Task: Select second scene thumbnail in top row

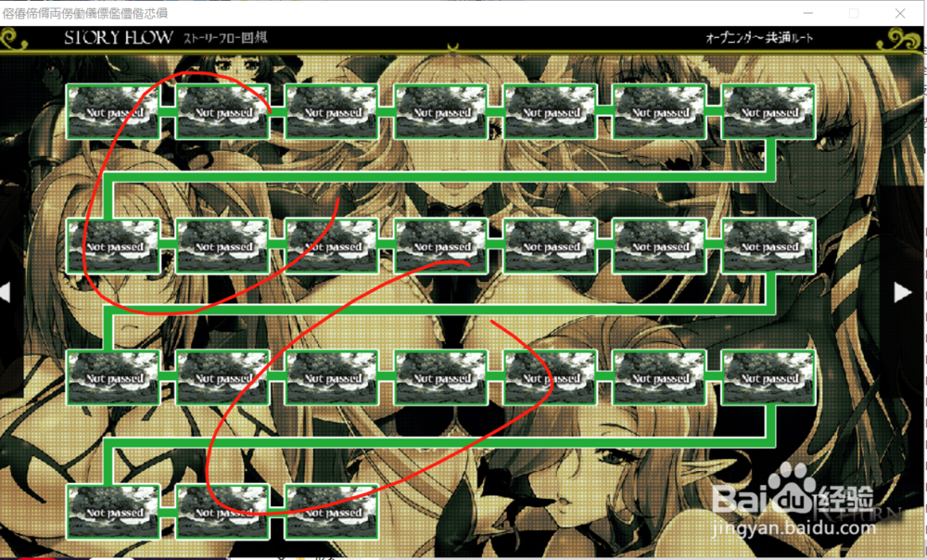Action: 222,112
